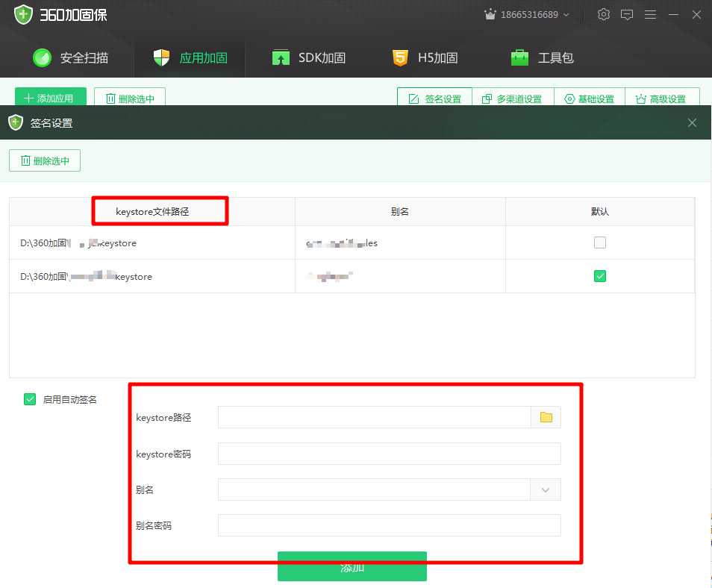The width and height of the screenshot is (712, 588).
Task: Open the 工具包 tab
Action: click(x=542, y=57)
